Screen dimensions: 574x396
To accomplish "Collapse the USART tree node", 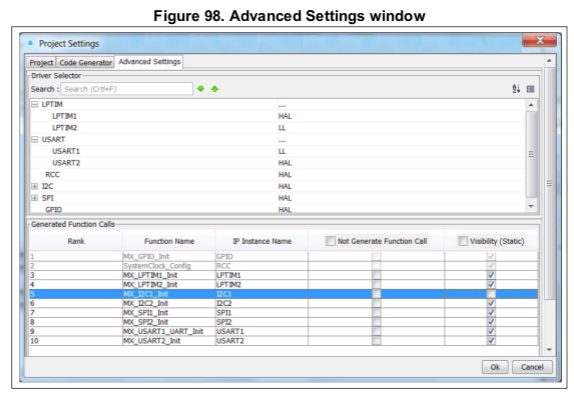I will (35, 139).
